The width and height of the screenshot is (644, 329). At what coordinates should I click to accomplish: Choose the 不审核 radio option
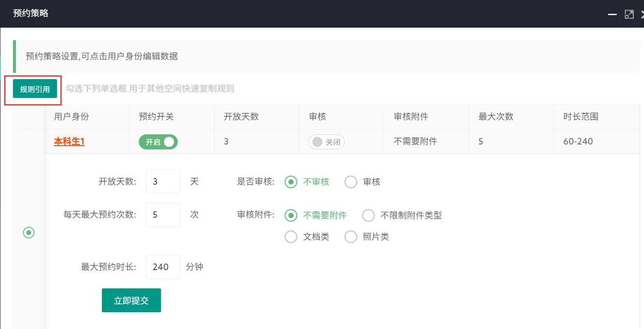307,182
